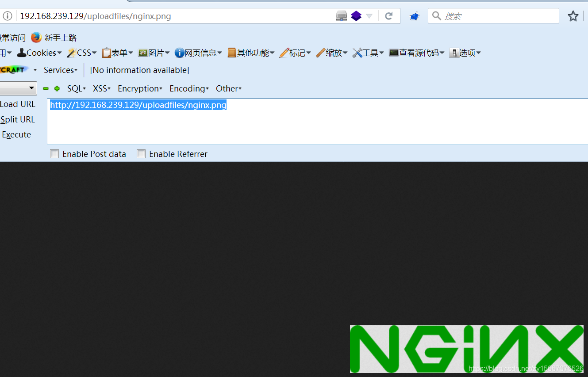
Task: Click the search magnifier icon
Action: pyautogui.click(x=436, y=16)
